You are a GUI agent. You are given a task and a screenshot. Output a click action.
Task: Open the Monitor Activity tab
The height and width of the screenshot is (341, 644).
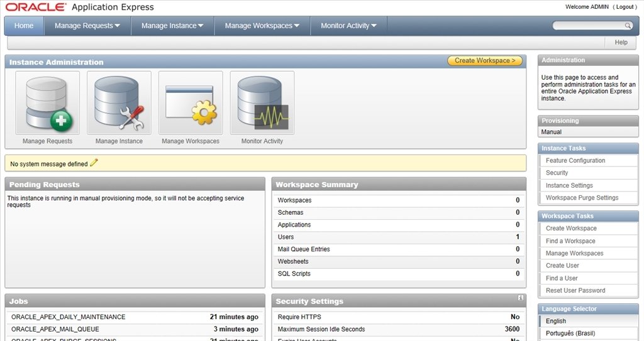[x=348, y=26]
